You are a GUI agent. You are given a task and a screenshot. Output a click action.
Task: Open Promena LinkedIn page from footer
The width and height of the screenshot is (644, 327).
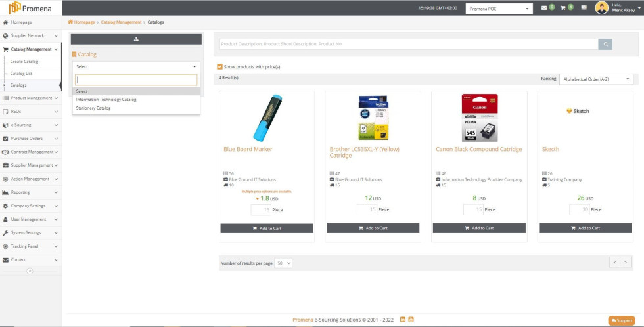coord(403,320)
